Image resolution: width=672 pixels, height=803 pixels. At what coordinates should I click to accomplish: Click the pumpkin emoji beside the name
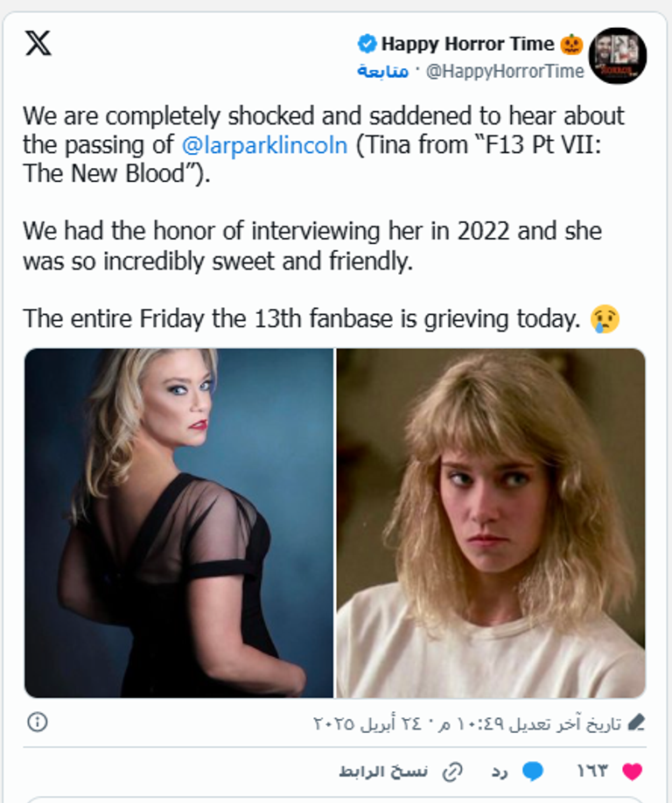(571, 43)
